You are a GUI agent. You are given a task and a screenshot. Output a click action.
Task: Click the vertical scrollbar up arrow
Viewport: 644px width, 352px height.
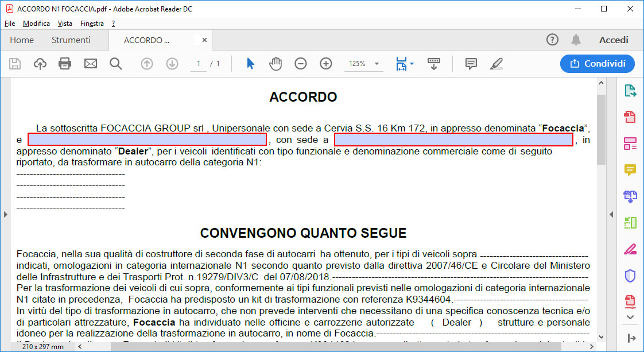(601, 83)
